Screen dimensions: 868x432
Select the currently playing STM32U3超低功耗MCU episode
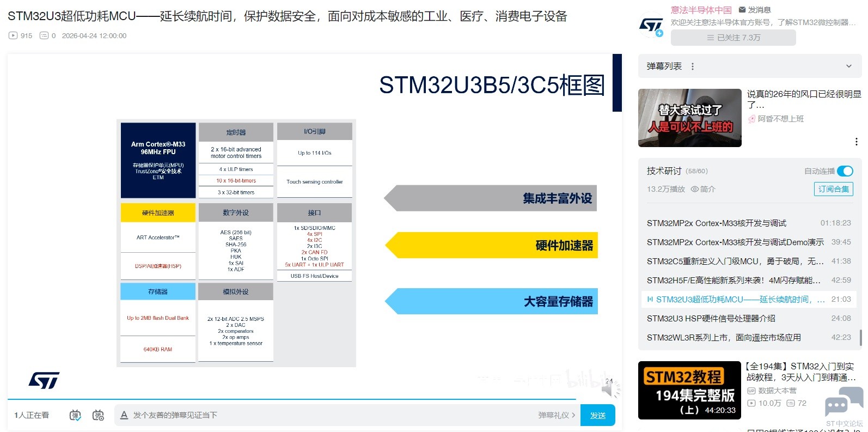(x=749, y=299)
